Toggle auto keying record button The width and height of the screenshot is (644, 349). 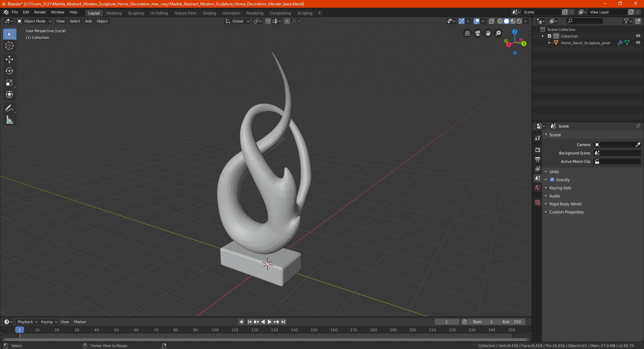click(241, 322)
